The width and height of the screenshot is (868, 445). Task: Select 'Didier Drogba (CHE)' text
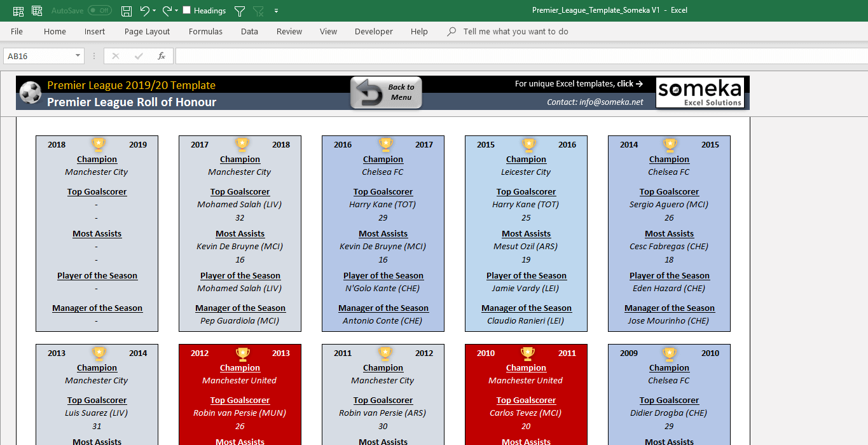pyautogui.click(x=669, y=413)
